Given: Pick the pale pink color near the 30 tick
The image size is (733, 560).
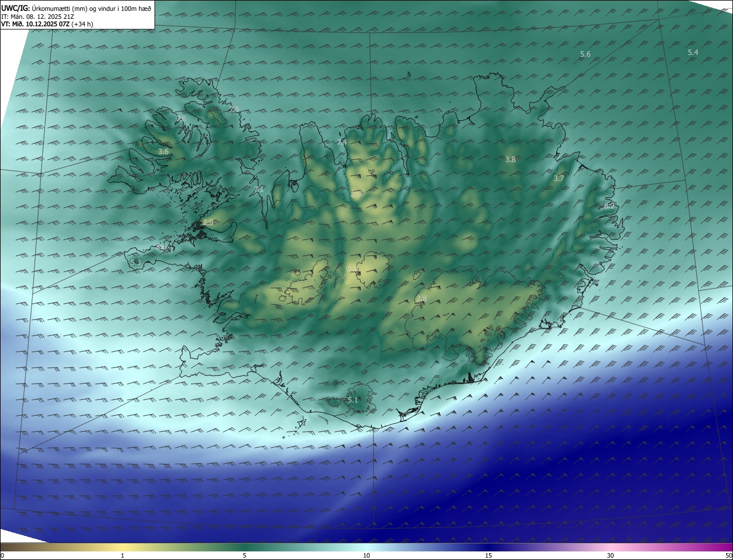Looking at the screenshot, I should pyautogui.click(x=610, y=547).
